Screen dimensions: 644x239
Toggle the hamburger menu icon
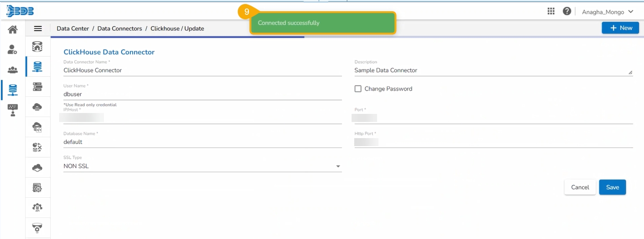(x=38, y=29)
